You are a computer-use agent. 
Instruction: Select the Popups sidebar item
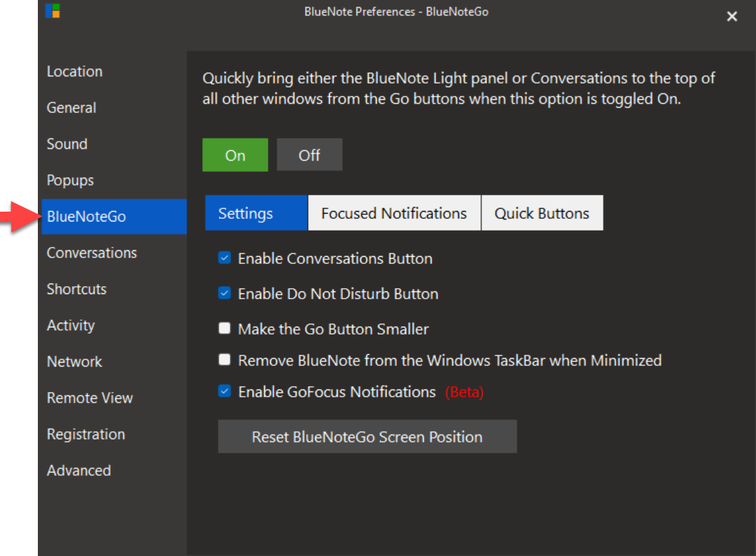71,180
